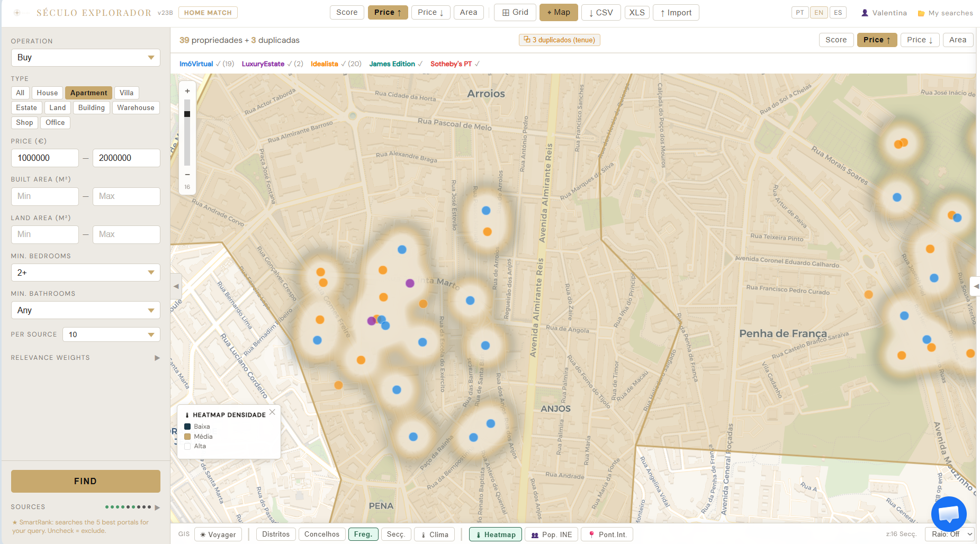
Task: Switch to Grid view
Action: coord(515,12)
